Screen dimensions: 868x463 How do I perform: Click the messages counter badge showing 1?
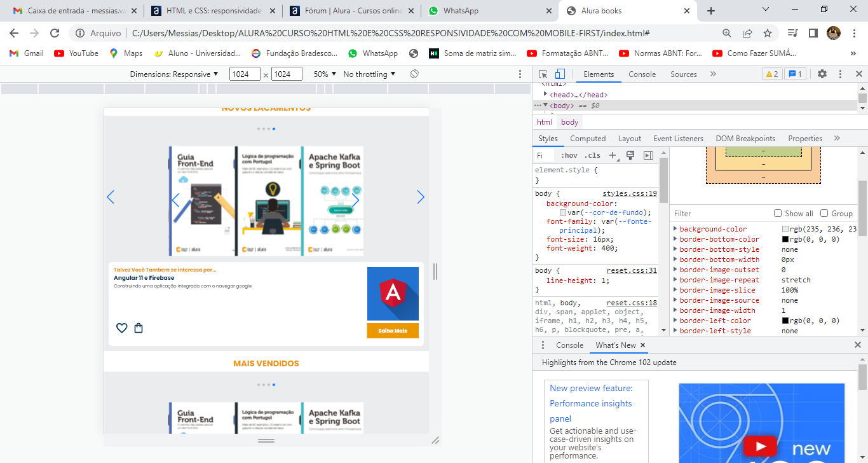[x=796, y=74]
